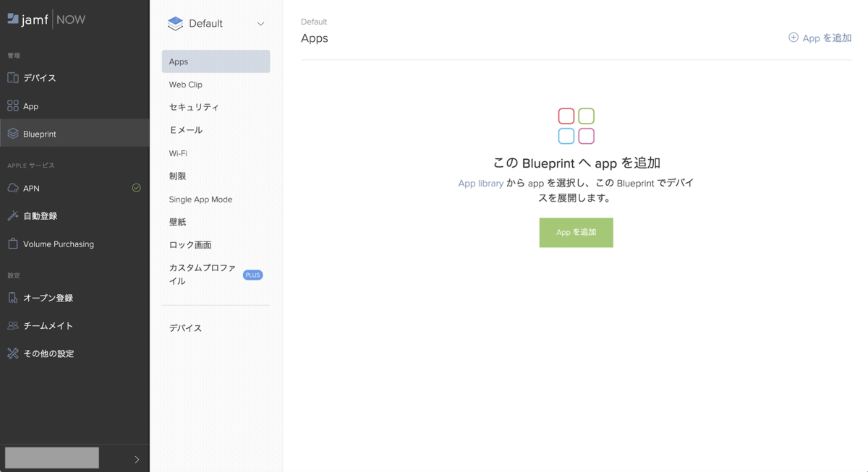Click the オープン登録 icon
The height and width of the screenshot is (472, 868).
[13, 298]
